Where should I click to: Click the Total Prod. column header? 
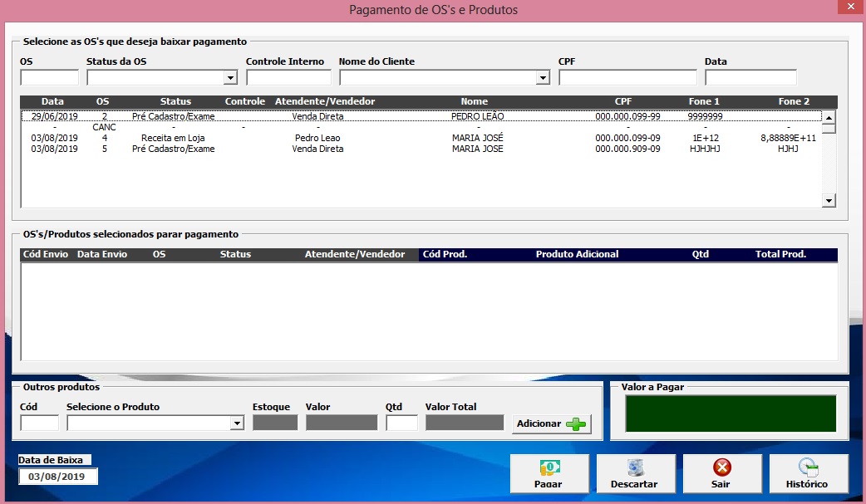pos(781,254)
